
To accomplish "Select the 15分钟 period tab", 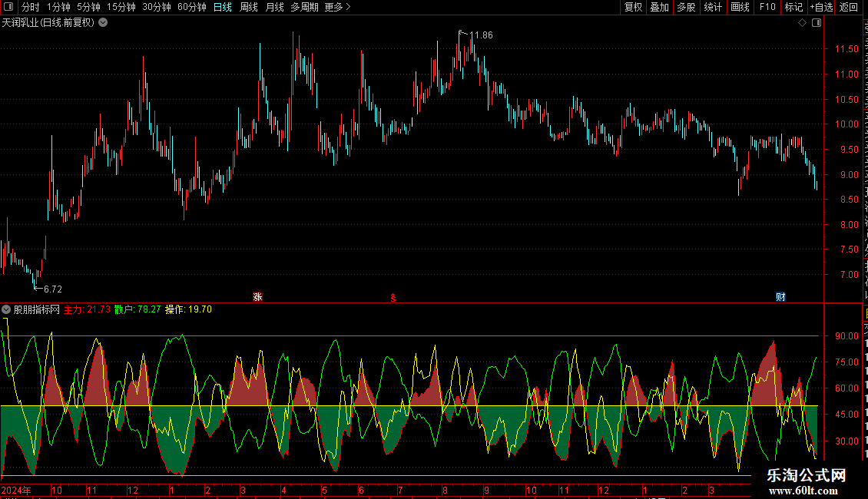I will tap(121, 7).
